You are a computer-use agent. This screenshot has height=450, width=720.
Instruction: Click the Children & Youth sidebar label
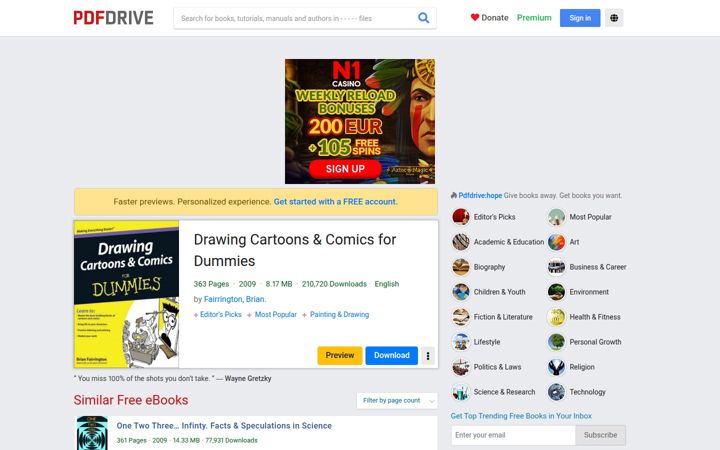pos(500,292)
